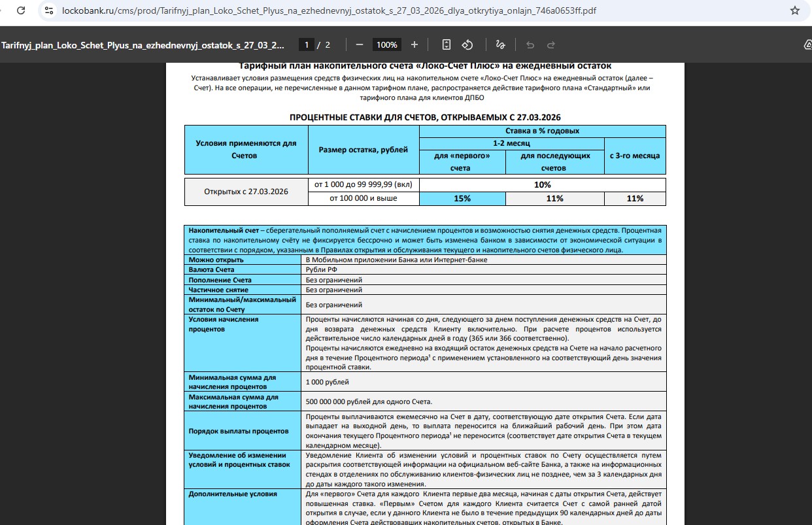Click the undo arrow in PDF toolbar

click(x=530, y=44)
